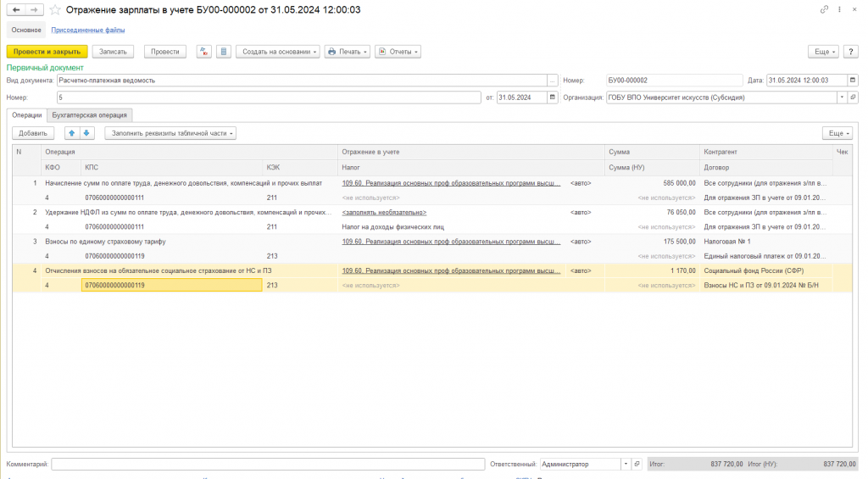
Task: Open the 109.60 account link in row 3
Action: pos(451,242)
